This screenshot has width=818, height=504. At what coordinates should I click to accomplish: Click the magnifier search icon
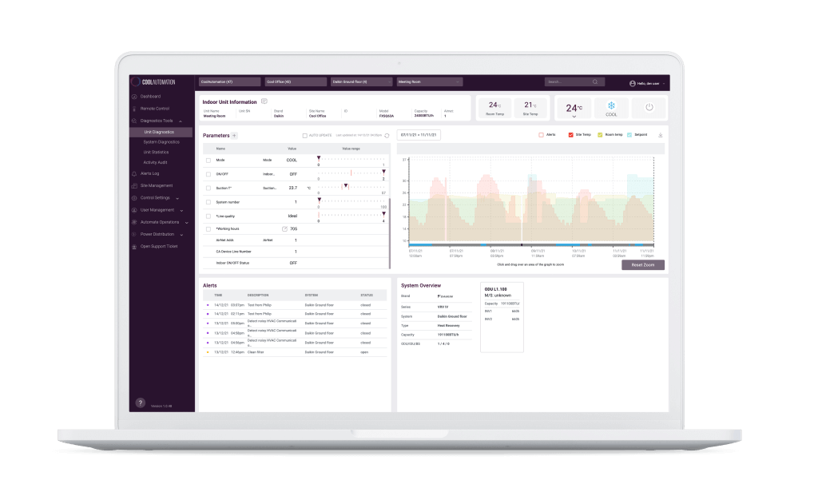tap(594, 82)
